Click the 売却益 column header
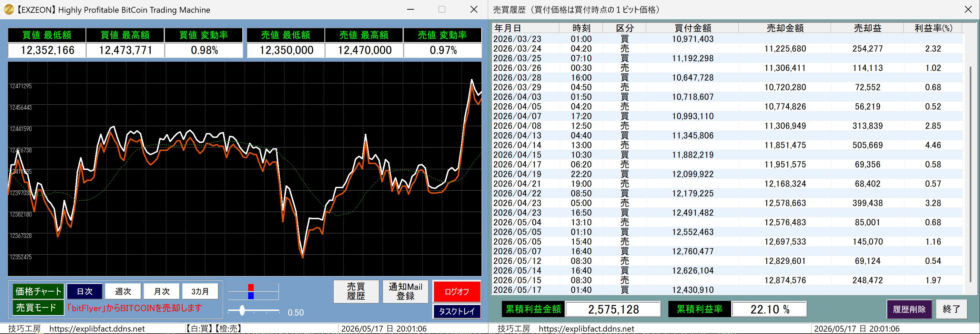Viewport: 980px width, 334px height. (x=867, y=28)
